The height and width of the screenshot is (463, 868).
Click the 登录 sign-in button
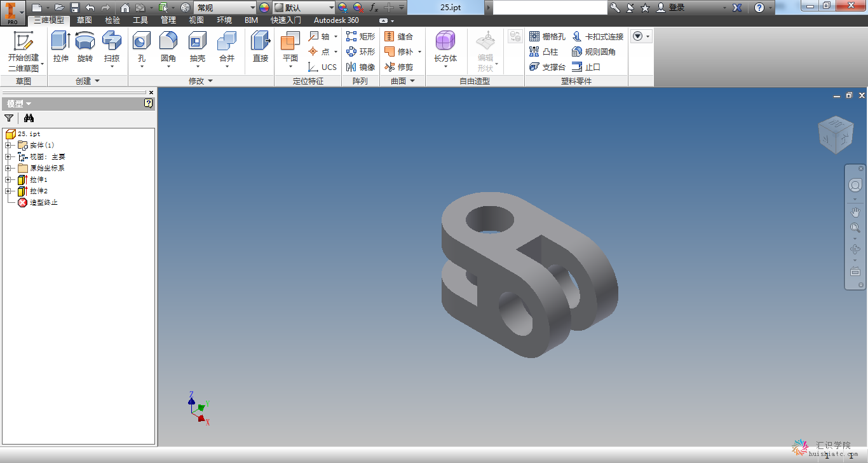[x=671, y=8]
